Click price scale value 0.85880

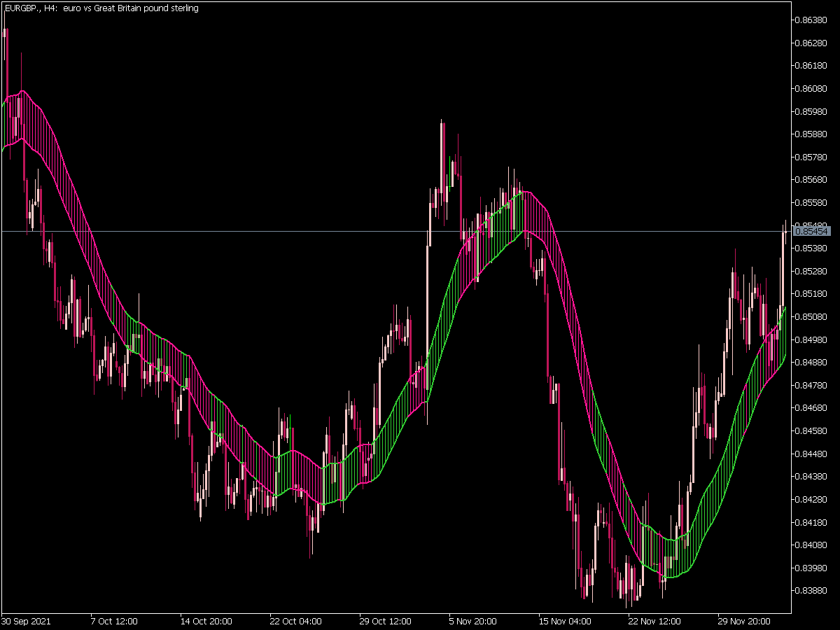813,134
